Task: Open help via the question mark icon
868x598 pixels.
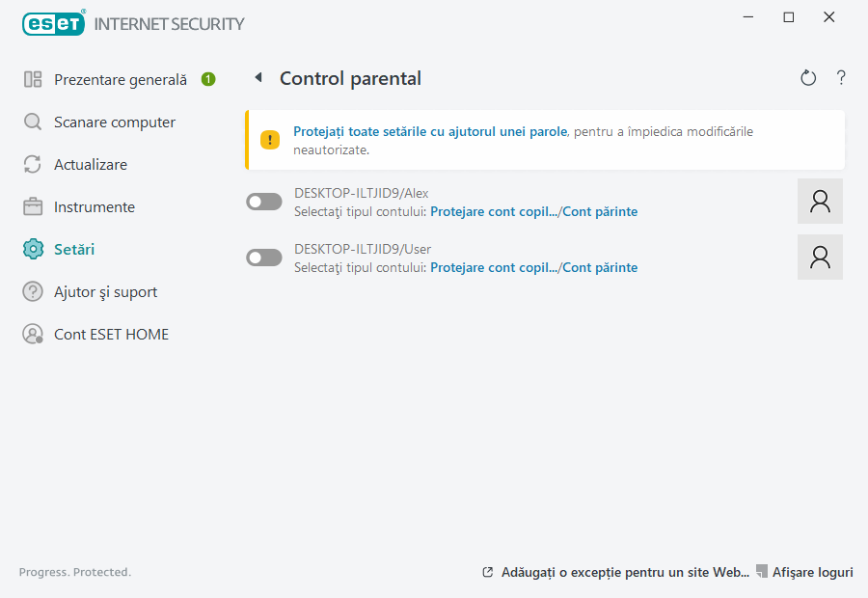Action: (x=840, y=77)
